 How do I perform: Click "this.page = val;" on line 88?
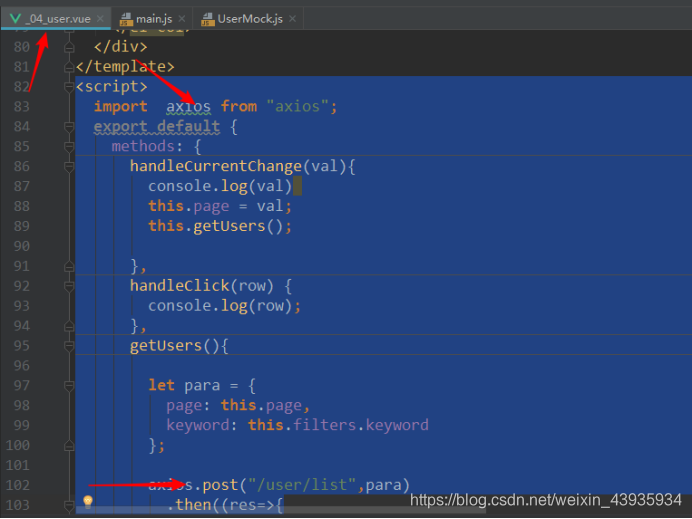point(220,206)
